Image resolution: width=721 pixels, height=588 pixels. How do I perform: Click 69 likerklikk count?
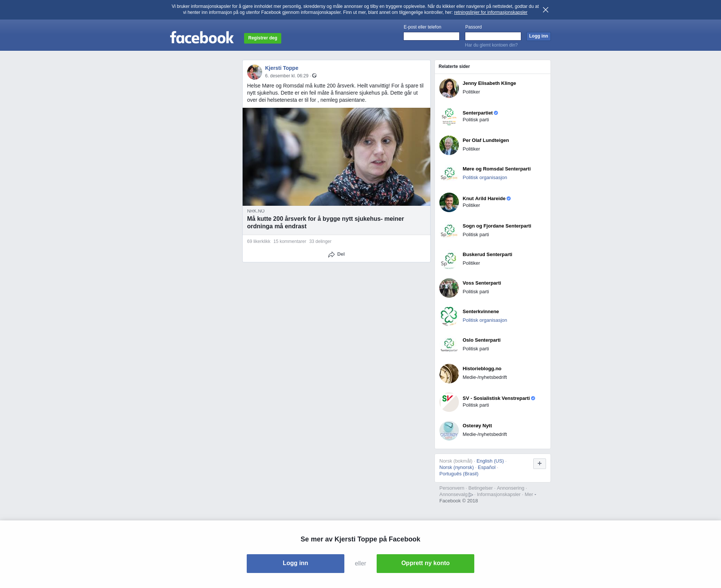point(259,241)
